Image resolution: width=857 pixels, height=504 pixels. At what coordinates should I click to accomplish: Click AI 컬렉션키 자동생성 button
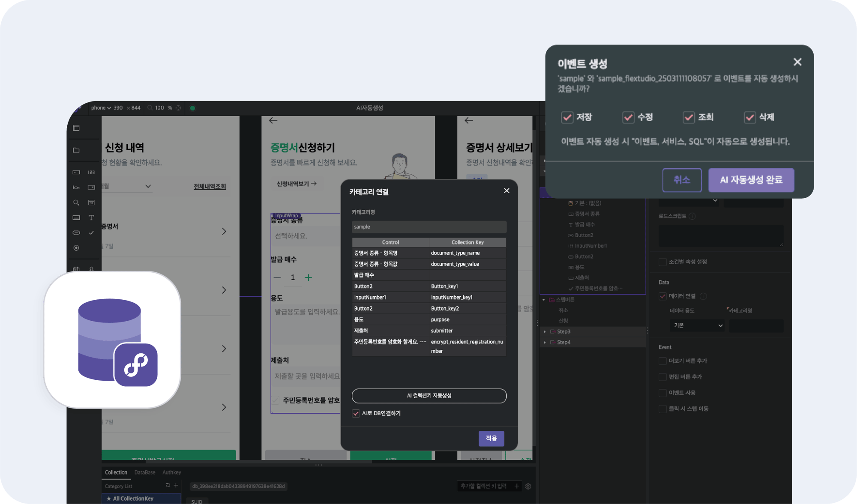429,396
